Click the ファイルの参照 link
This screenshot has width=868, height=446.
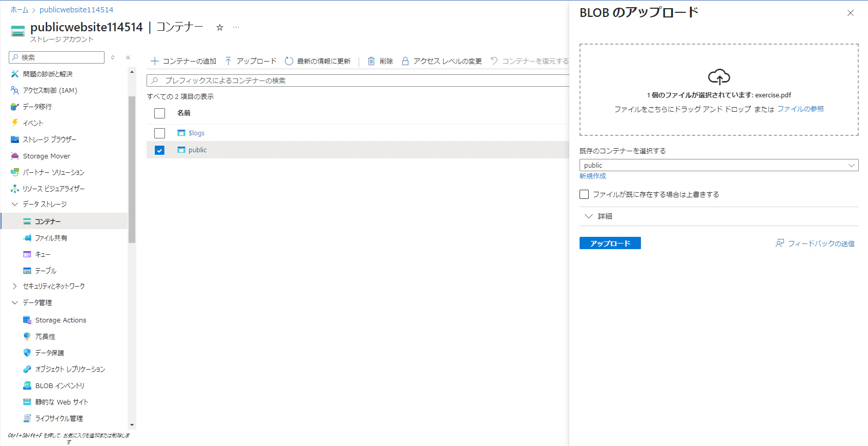800,109
